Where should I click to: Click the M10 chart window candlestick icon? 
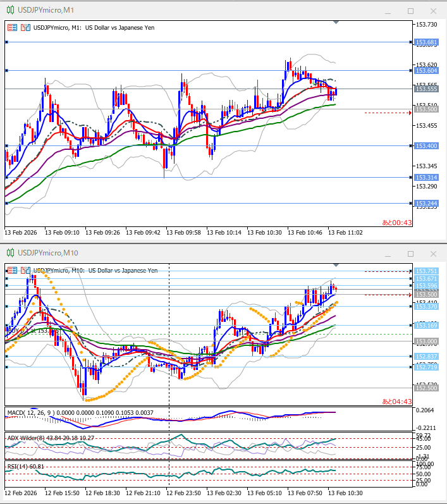(8, 253)
